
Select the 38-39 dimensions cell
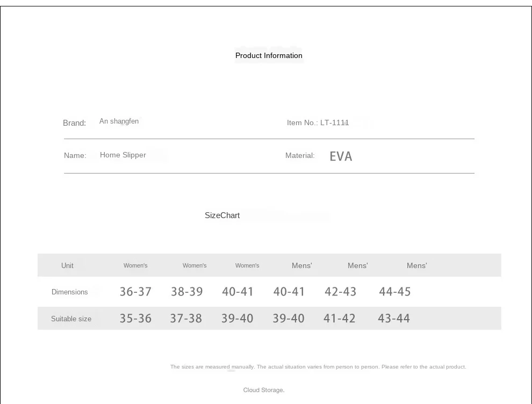186,291
